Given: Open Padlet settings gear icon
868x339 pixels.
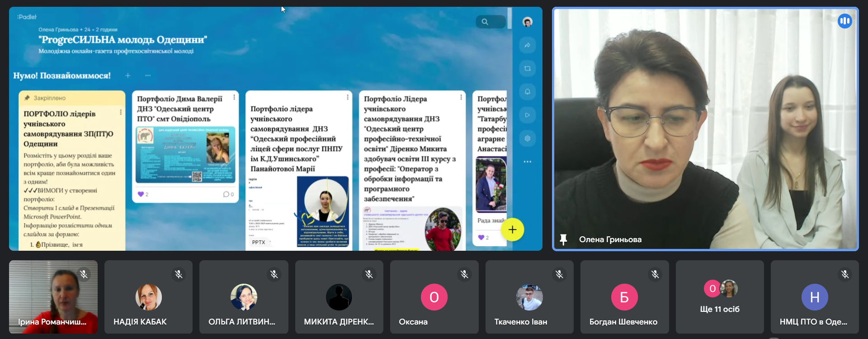Looking at the screenshot, I should tap(527, 138).
